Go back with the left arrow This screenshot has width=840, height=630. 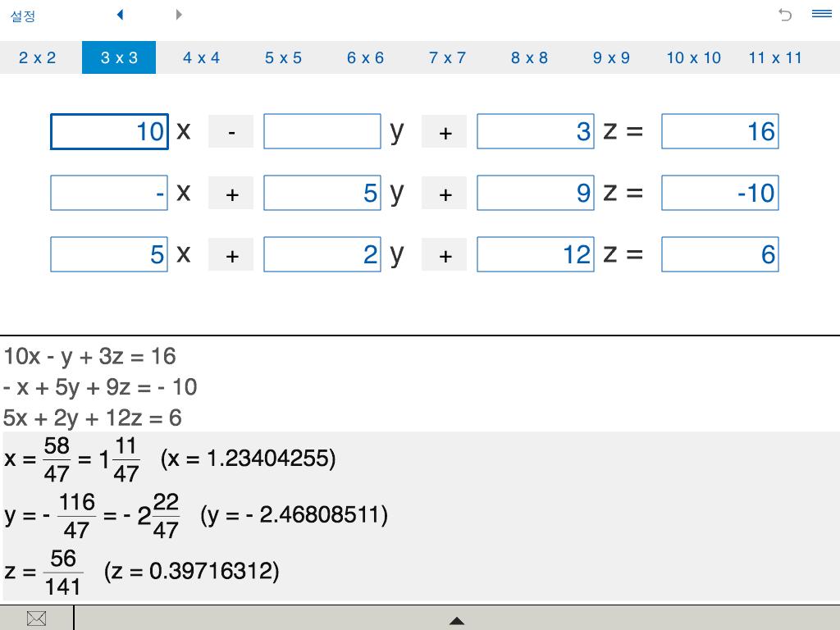pyautogui.click(x=120, y=15)
